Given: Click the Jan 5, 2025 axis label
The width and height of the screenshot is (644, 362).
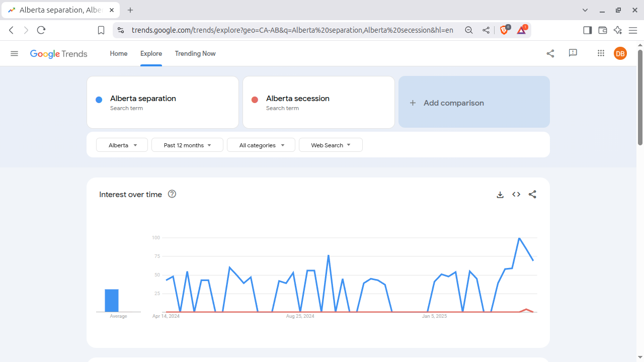Looking at the screenshot, I should coord(434,316).
